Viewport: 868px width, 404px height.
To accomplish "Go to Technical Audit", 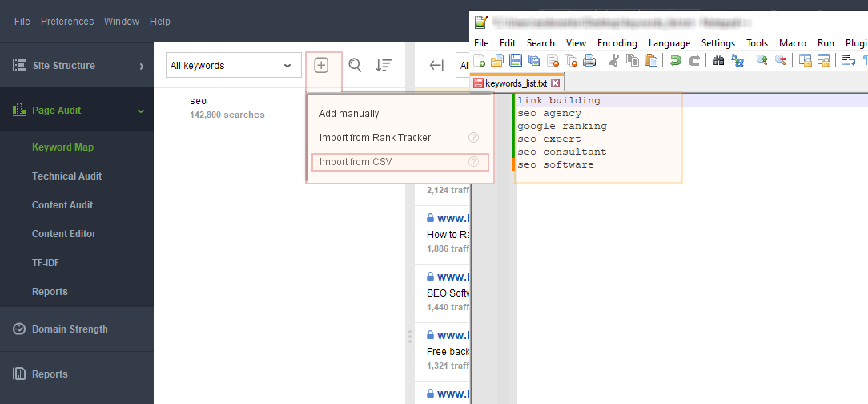I will click(x=67, y=176).
